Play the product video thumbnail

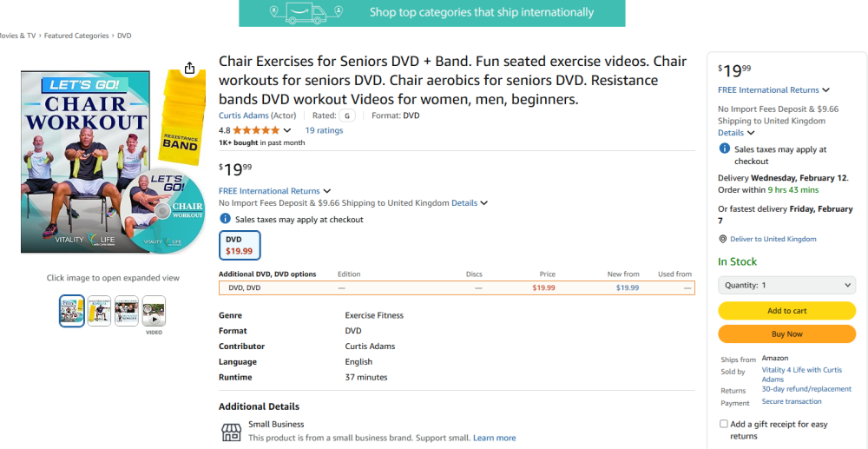pos(154,311)
